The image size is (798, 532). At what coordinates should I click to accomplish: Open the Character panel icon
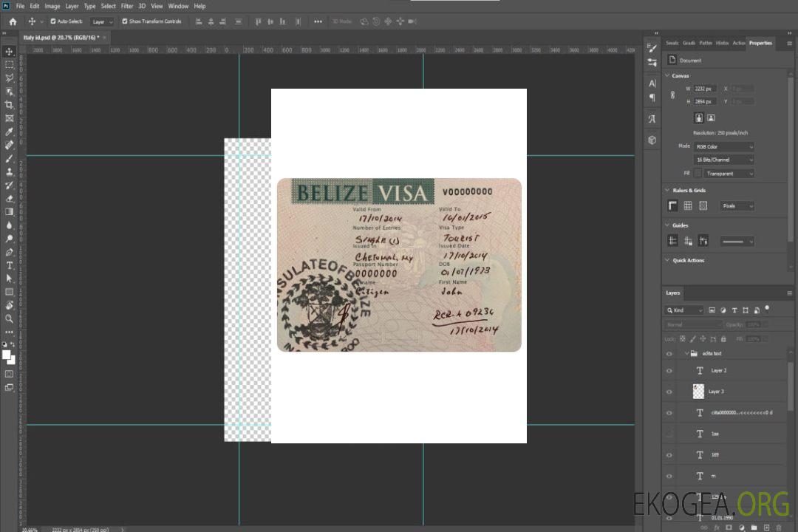(652, 83)
